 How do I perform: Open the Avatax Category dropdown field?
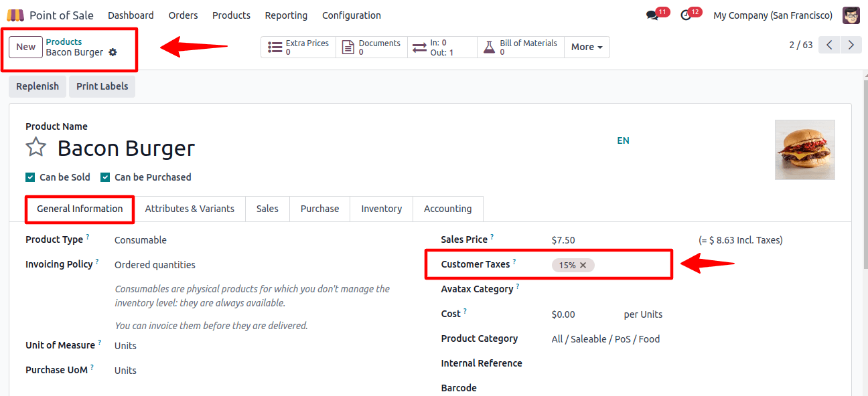click(693, 290)
